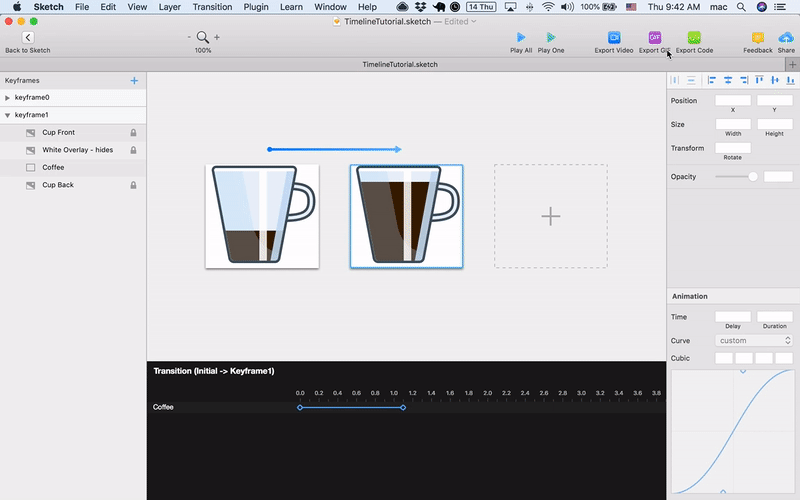Collapse the keyframe1 group

click(8, 115)
